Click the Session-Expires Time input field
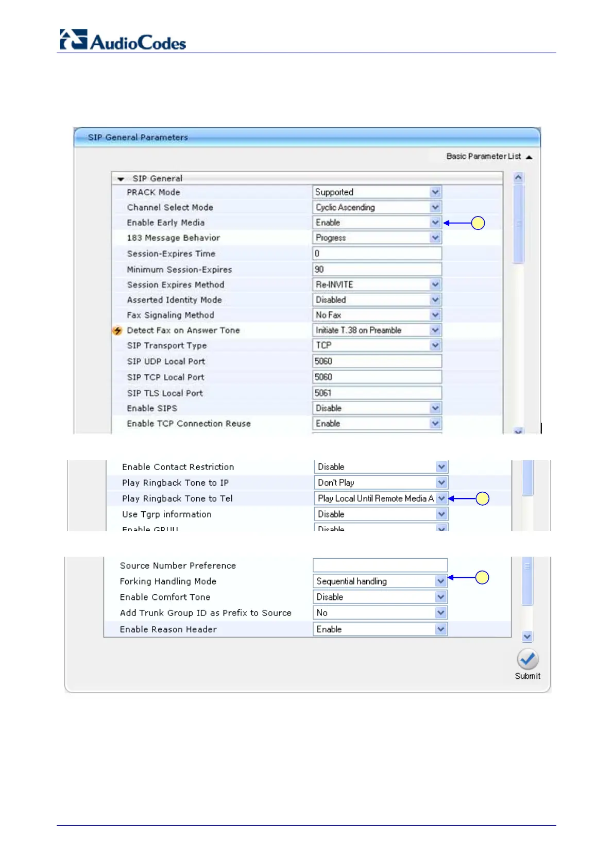 (377, 254)
